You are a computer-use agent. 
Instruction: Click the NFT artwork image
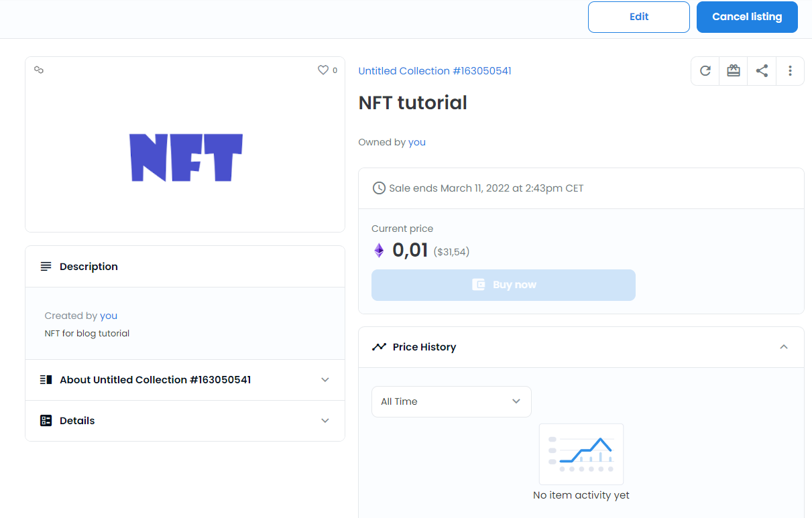[186, 157]
